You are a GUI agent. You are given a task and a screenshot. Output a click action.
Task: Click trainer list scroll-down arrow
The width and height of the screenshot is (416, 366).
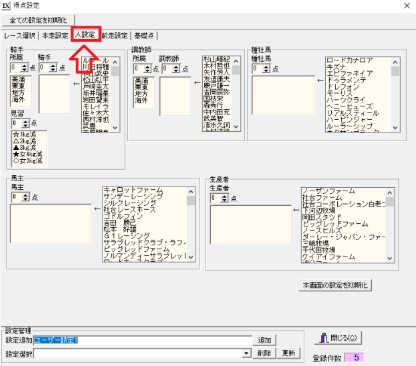[236, 127]
